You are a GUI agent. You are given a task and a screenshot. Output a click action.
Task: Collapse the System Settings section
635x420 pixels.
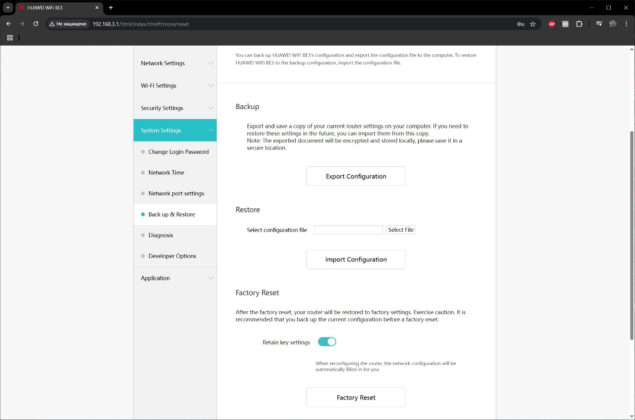click(175, 130)
